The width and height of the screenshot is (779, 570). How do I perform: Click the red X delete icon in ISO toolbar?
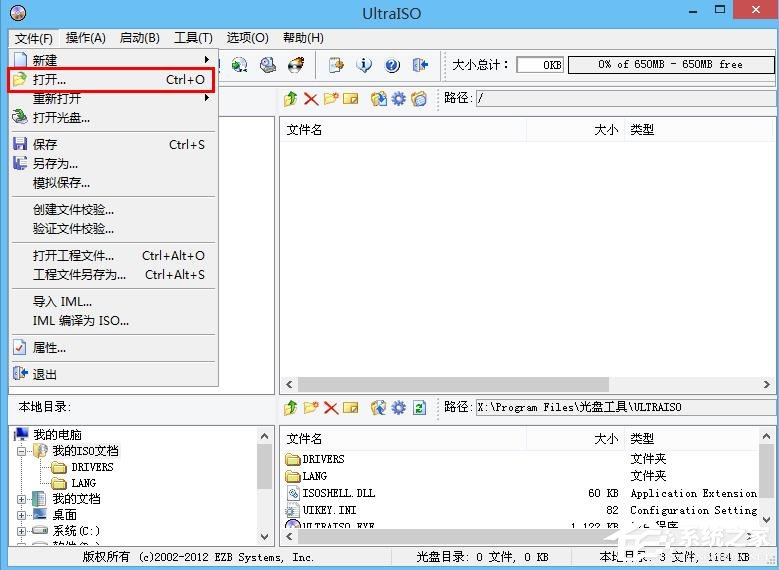click(x=311, y=98)
